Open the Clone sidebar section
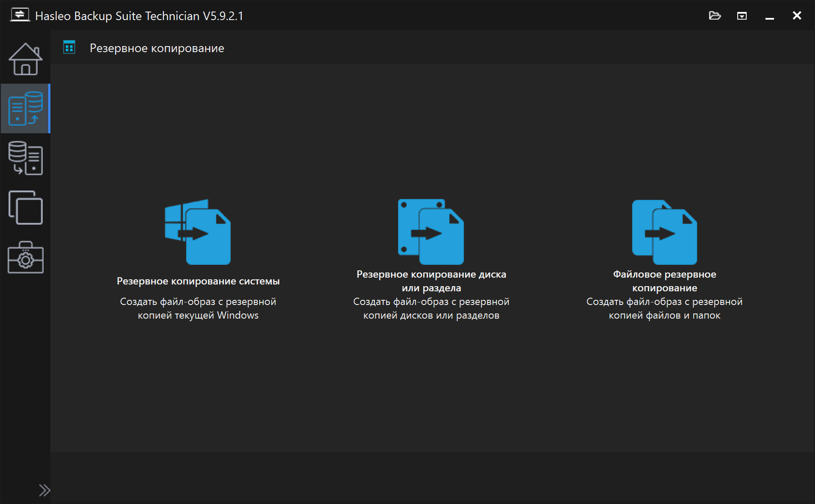Screen dimensions: 815x504 pos(25,208)
